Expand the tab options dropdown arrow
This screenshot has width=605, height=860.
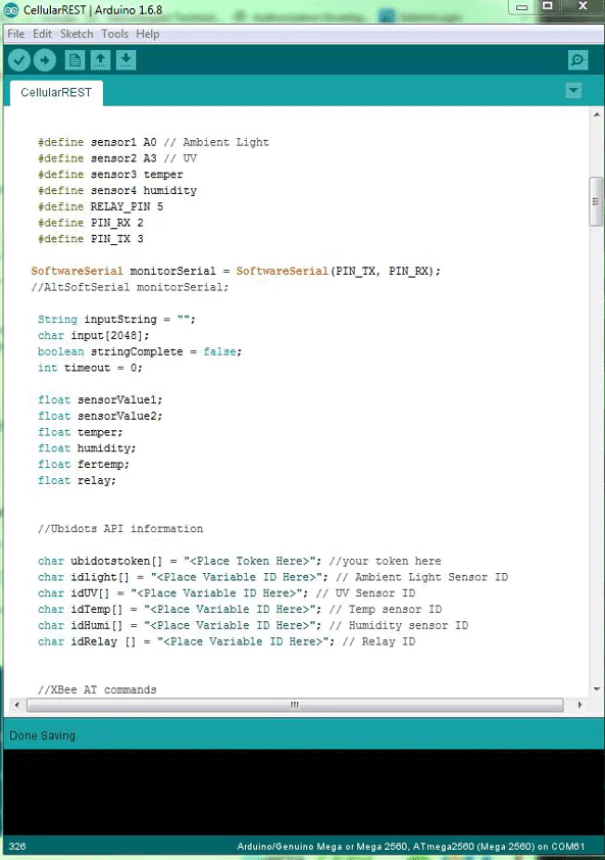point(573,90)
